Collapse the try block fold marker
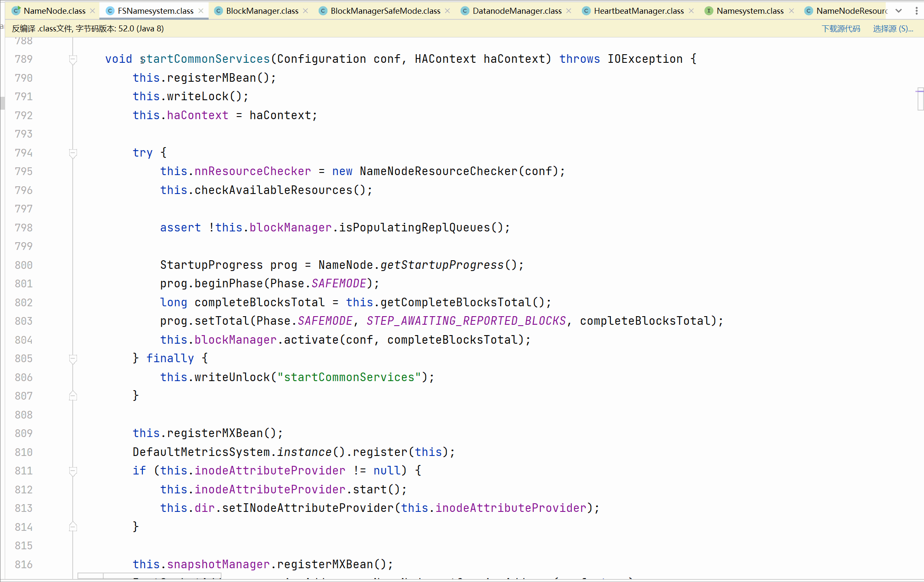 73,153
